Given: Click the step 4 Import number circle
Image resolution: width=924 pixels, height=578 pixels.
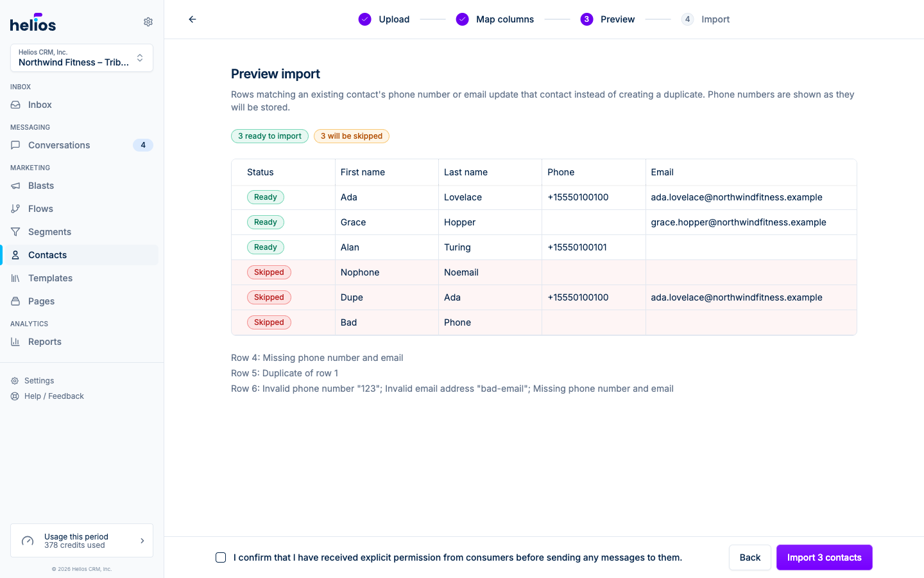Looking at the screenshot, I should point(687,19).
